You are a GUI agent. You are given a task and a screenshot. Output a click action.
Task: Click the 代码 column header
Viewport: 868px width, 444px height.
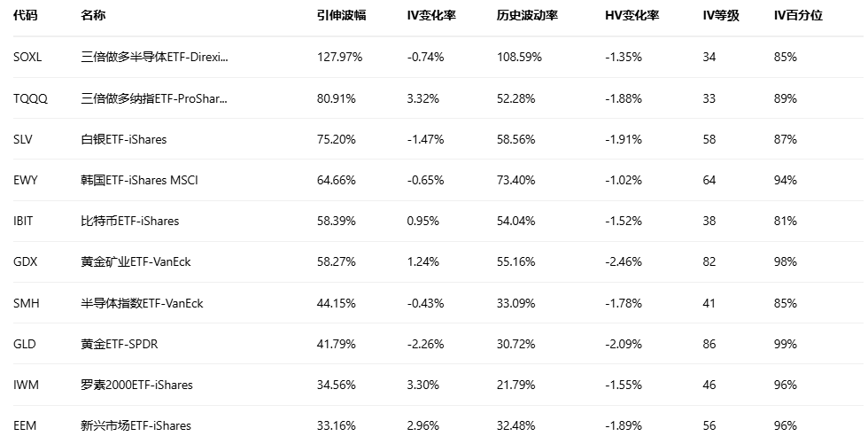tap(27, 16)
